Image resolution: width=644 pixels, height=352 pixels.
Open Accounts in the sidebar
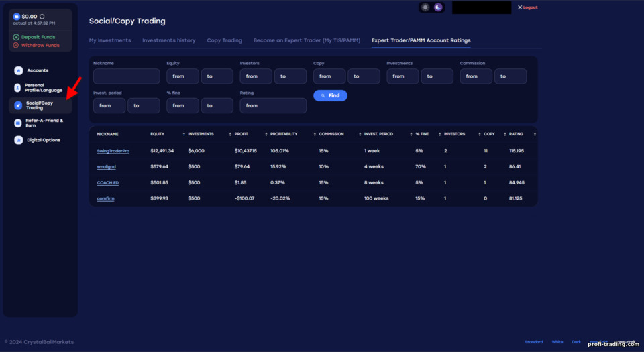click(38, 70)
